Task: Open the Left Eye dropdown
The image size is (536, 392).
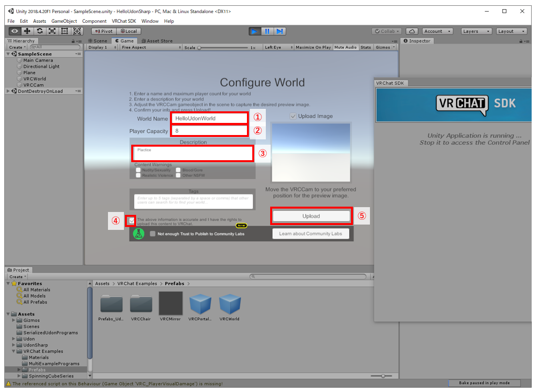Action: point(278,47)
